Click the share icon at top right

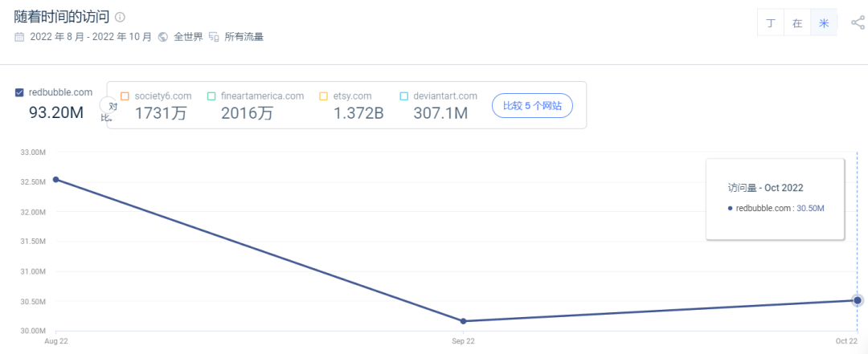click(x=857, y=22)
